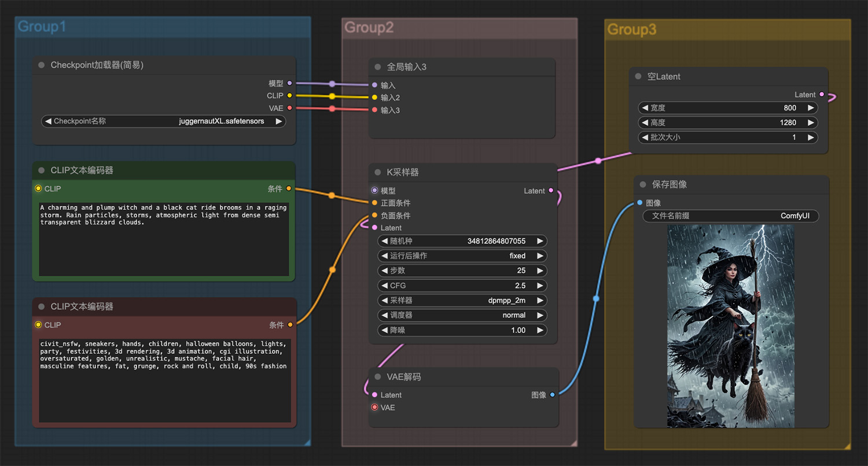Collapse the K采样器 node via its title dot
Screen dimensions: 868x466
point(378,172)
